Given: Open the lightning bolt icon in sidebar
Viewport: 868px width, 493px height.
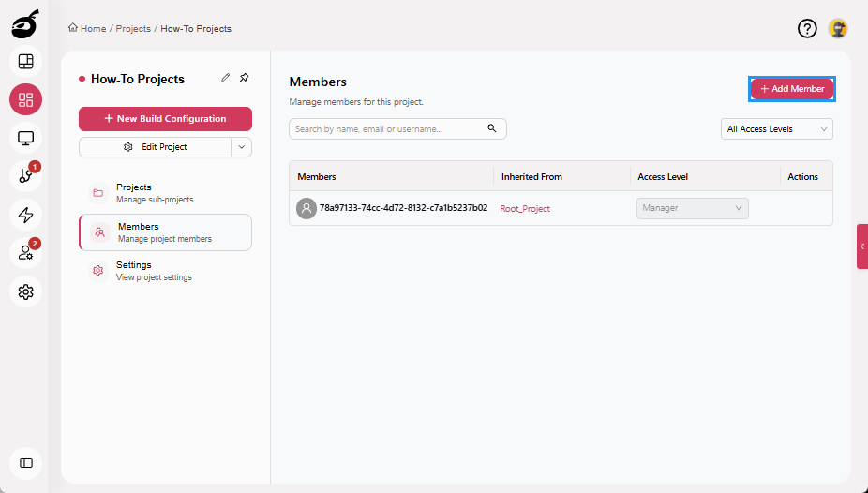Looking at the screenshot, I should coord(26,215).
